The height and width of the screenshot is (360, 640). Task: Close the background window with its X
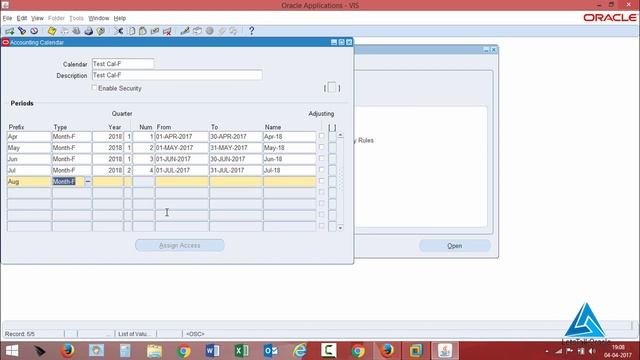tap(493, 49)
